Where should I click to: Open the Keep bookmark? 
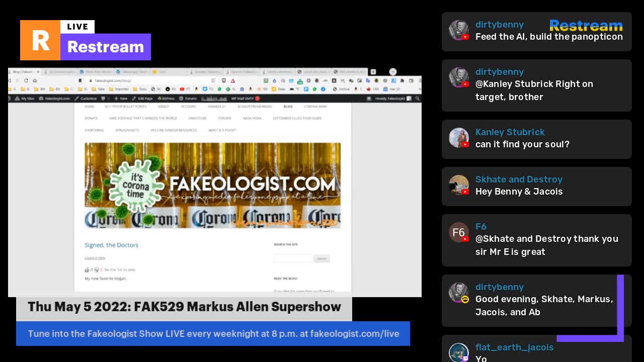pyautogui.click(x=278, y=89)
